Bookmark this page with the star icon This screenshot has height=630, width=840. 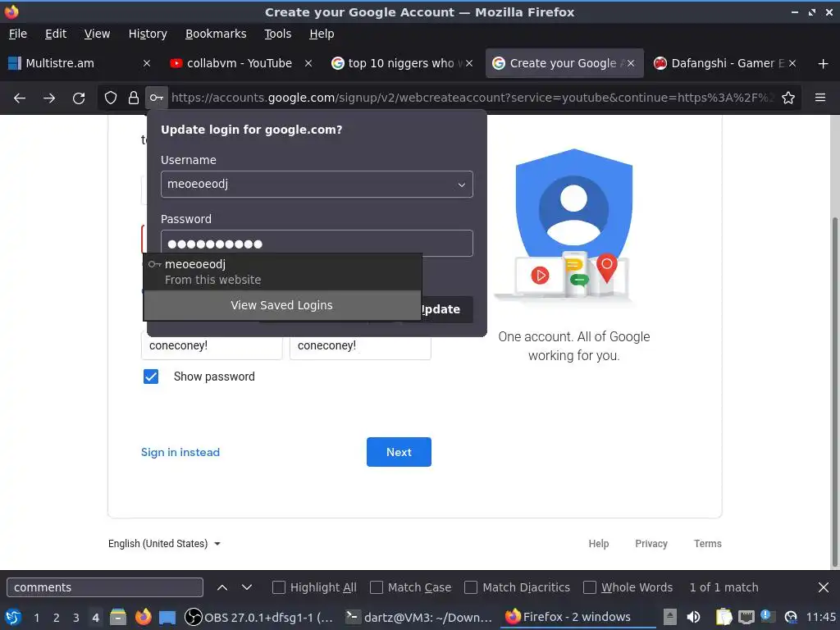[x=788, y=98]
